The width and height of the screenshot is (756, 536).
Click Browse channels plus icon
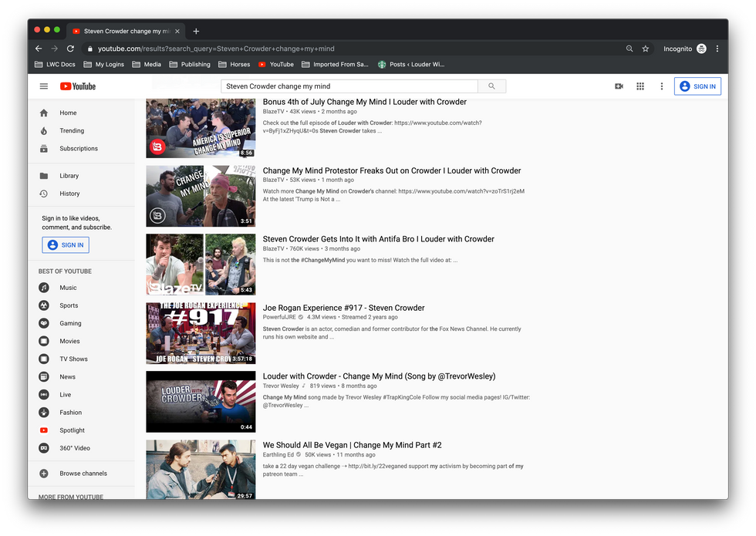pos(44,474)
